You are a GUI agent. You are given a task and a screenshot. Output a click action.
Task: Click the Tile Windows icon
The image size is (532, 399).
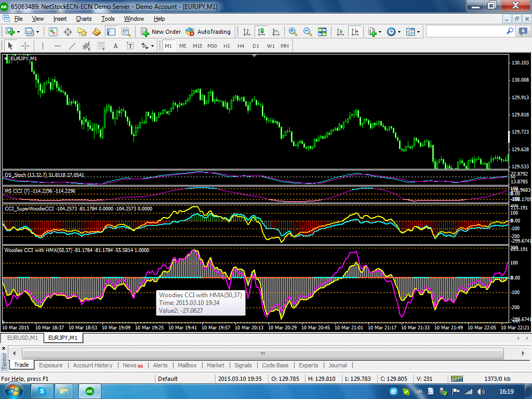click(322, 32)
